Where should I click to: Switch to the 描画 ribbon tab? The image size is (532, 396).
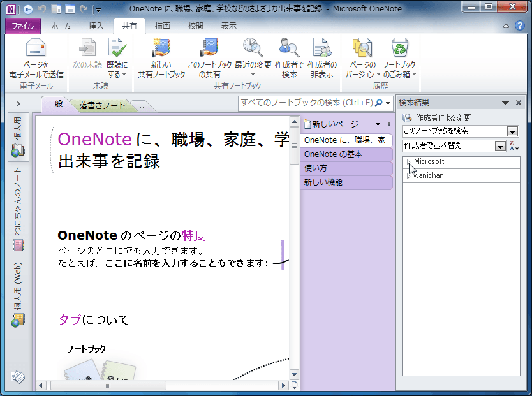point(162,26)
